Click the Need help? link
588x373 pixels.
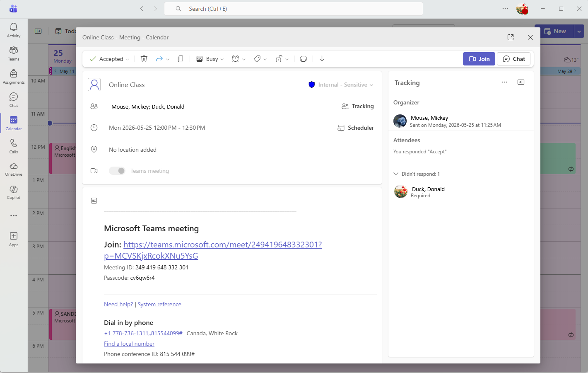point(118,304)
